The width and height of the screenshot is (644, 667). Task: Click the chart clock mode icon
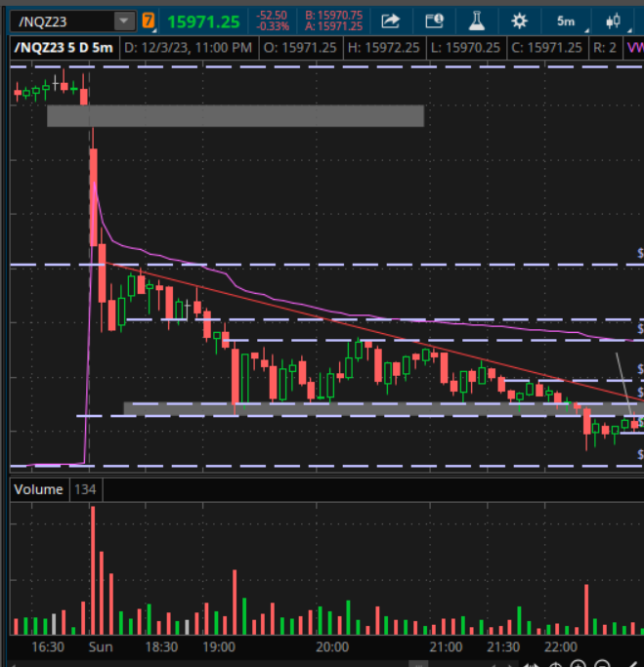[x=433, y=21]
